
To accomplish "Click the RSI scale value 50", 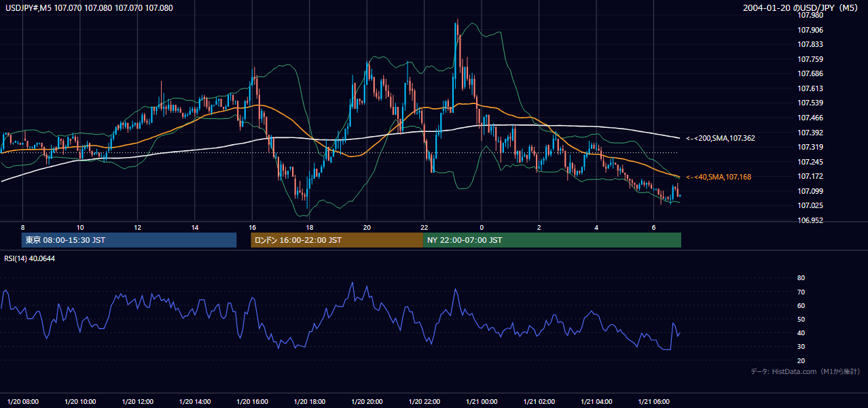I will click(801, 319).
